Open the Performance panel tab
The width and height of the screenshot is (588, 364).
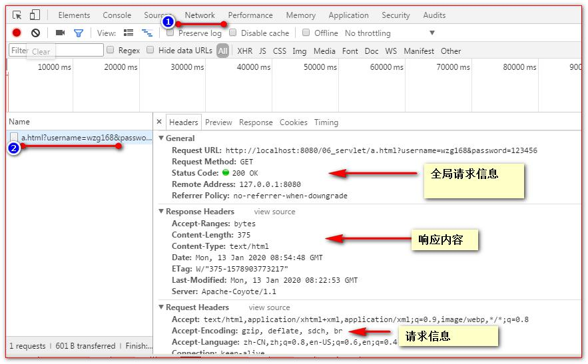[x=250, y=15]
